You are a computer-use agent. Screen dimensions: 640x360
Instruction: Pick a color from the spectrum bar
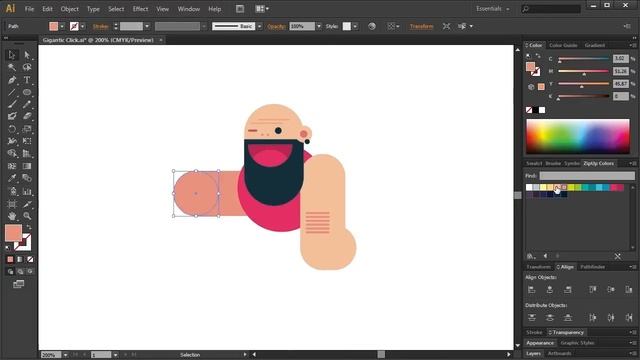tap(578, 136)
